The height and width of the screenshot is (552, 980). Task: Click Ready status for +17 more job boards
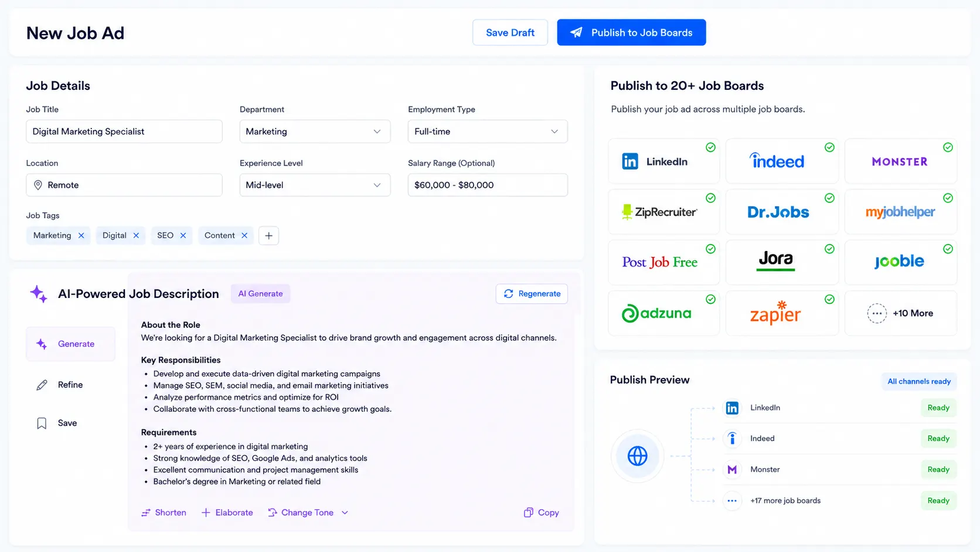tap(938, 500)
